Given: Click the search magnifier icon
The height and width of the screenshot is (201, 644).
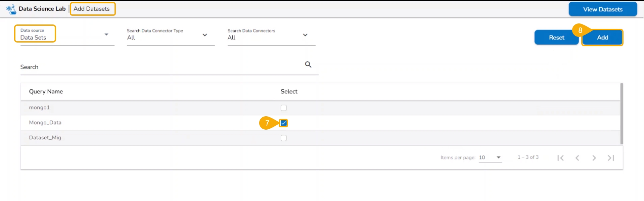Looking at the screenshot, I should (x=308, y=65).
